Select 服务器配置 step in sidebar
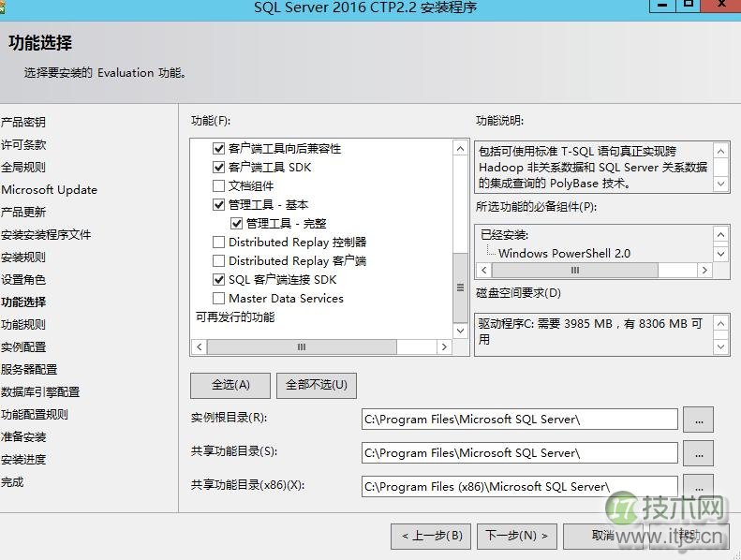Screen dimensions: 741x560 tap(29, 370)
